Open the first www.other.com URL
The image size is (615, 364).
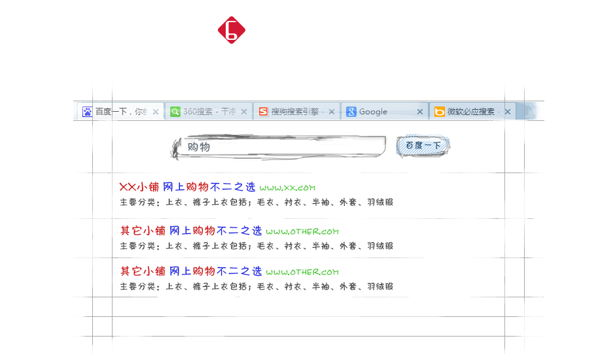click(x=302, y=231)
